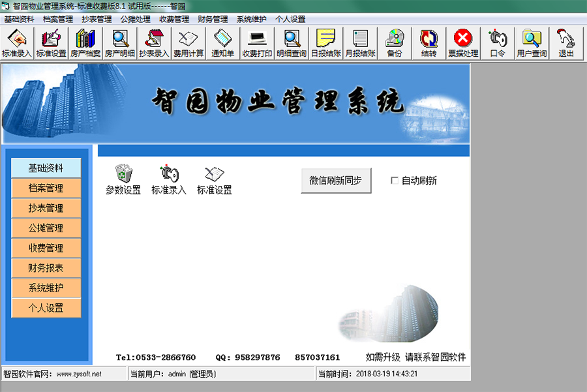Click the www.zysoft.net website text
The image size is (587, 392).
pyautogui.click(x=79, y=374)
